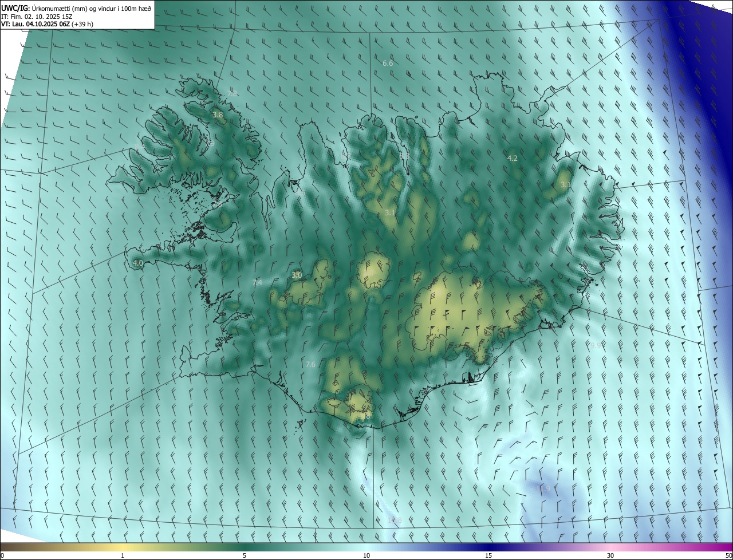Click the 4.2 value label on the map
733x560 pixels.
click(x=513, y=158)
